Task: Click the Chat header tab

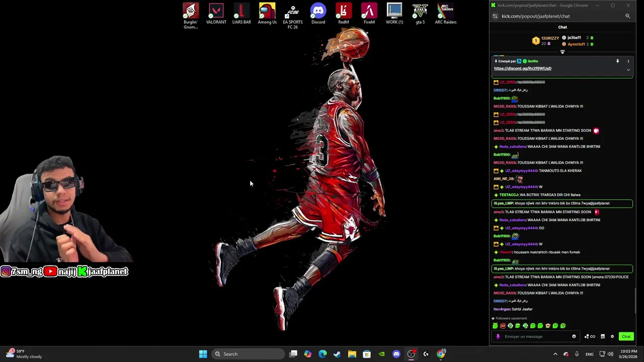Action: point(562,27)
